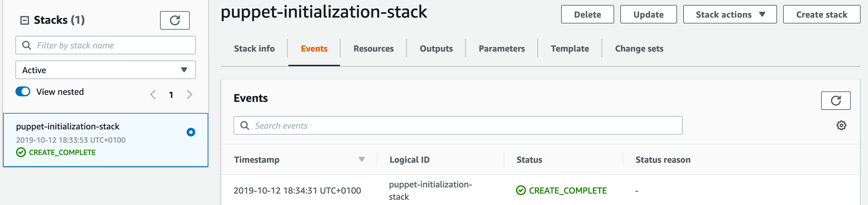Toggle the View nested switch
This screenshot has height=205, width=868.
click(x=23, y=92)
